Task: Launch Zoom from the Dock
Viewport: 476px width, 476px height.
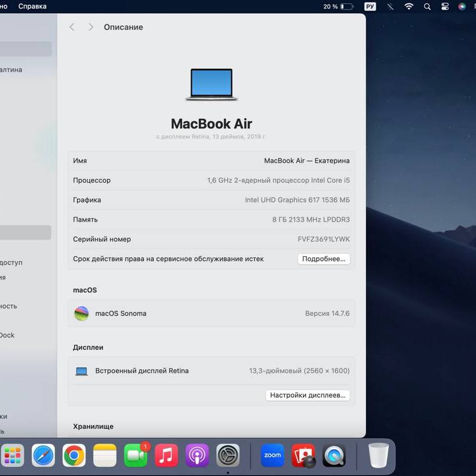Action: click(272, 455)
